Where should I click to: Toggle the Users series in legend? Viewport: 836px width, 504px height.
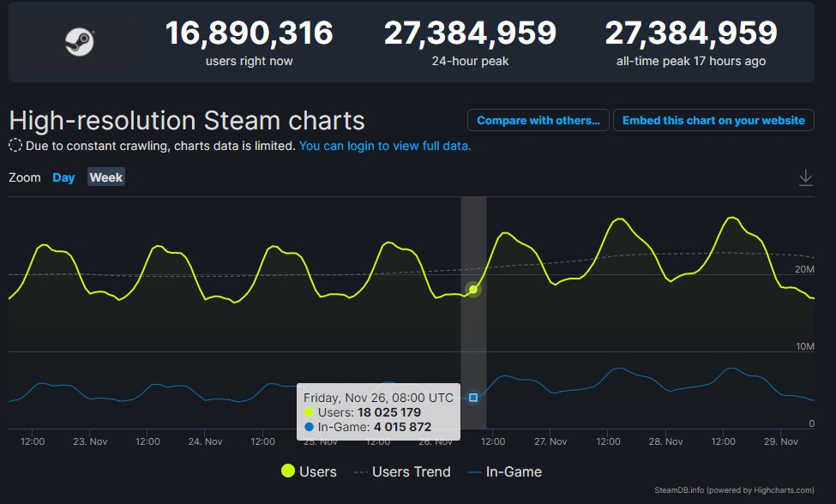(x=310, y=471)
